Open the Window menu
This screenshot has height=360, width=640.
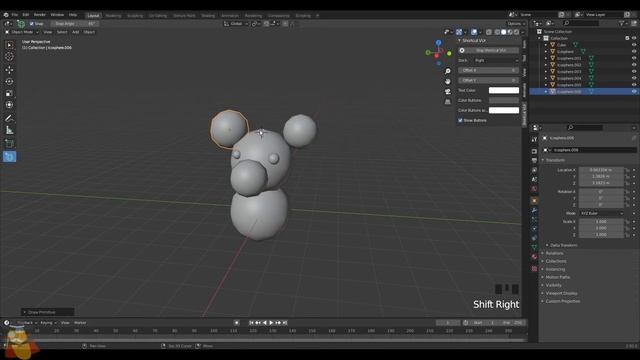tap(57, 15)
